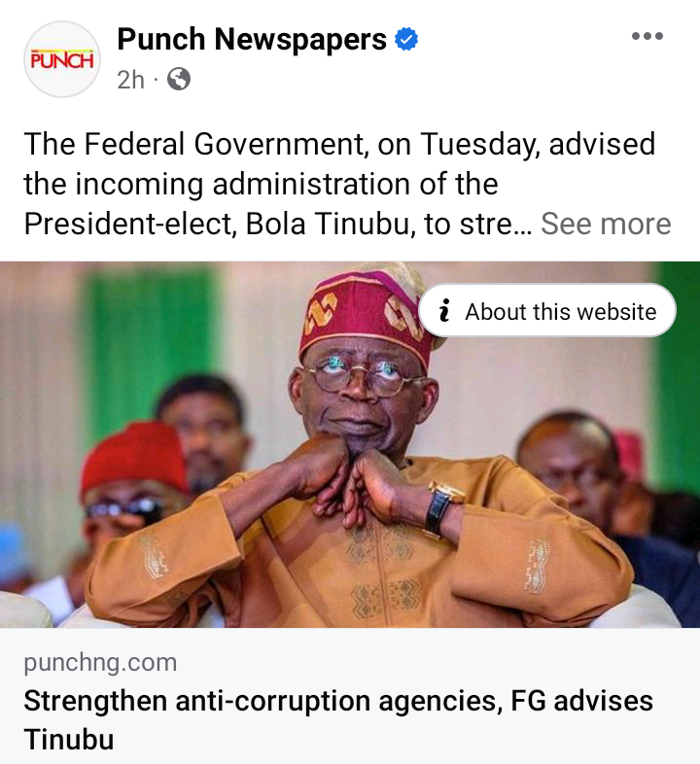Viewport: 700px width, 764px height.
Task: Click the Federal Government caption line
Action: click(339, 144)
